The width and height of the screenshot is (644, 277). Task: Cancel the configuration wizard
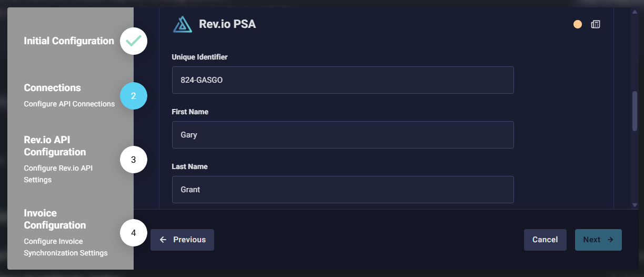545,240
